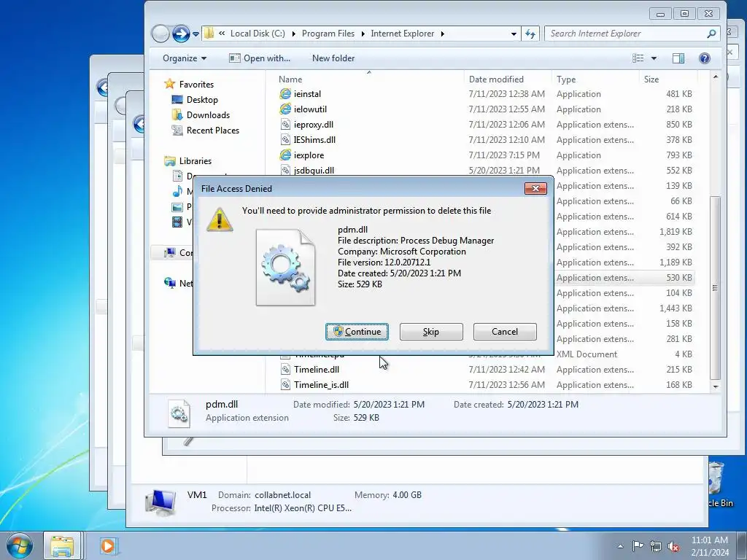This screenshot has height=560, width=747.
Task: Click the muted volume tray icon
Action: point(673,547)
